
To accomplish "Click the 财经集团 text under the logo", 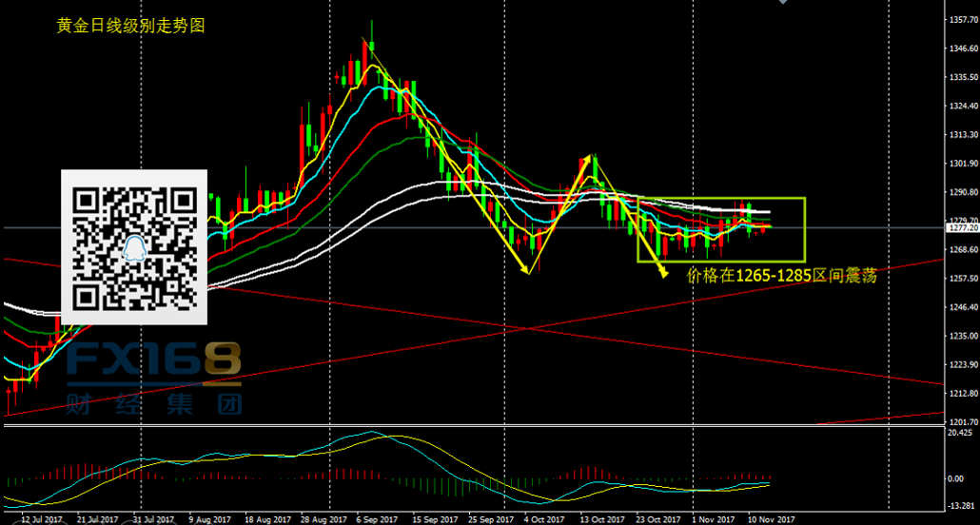I will click(x=153, y=404).
